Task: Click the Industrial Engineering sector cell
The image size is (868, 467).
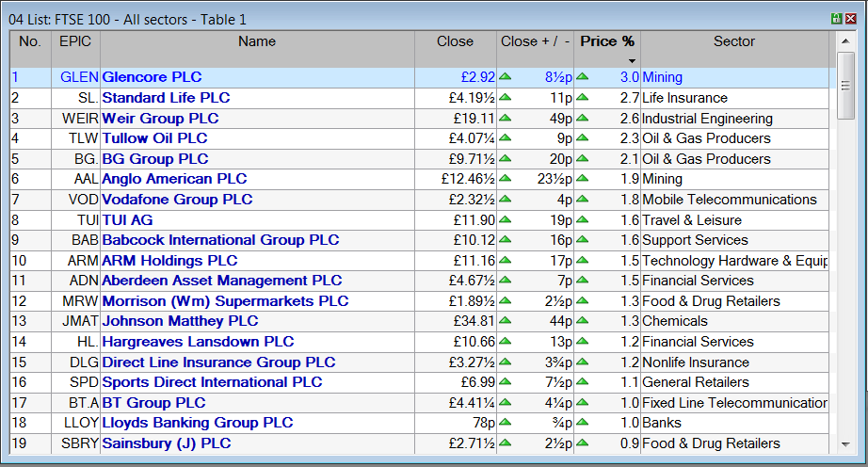Action: (734, 119)
